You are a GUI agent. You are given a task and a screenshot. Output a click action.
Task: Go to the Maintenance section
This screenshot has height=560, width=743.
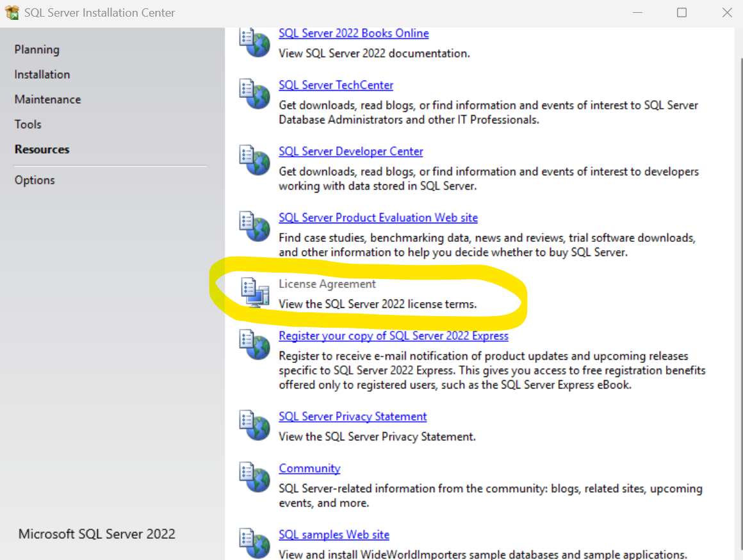coord(48,99)
